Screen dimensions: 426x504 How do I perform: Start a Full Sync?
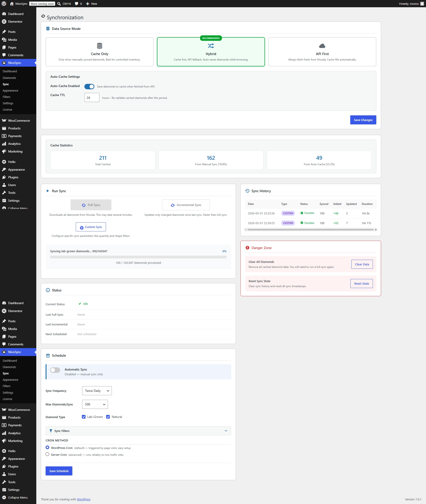[x=91, y=205]
